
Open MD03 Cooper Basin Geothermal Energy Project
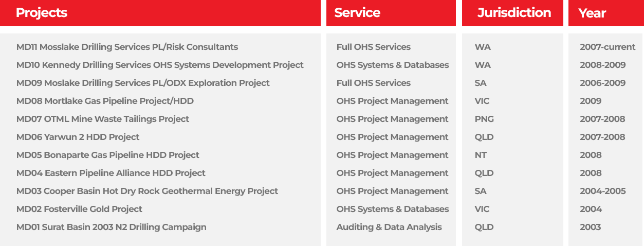(x=147, y=191)
